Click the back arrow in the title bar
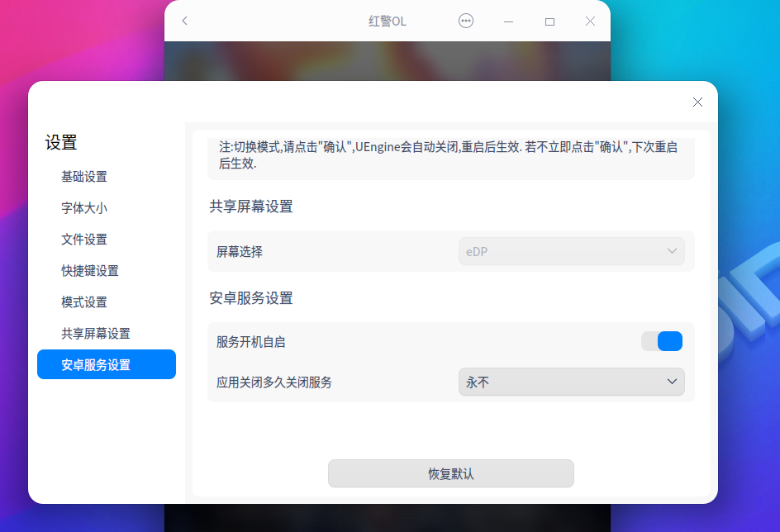This screenshot has height=532, width=780. [x=184, y=21]
